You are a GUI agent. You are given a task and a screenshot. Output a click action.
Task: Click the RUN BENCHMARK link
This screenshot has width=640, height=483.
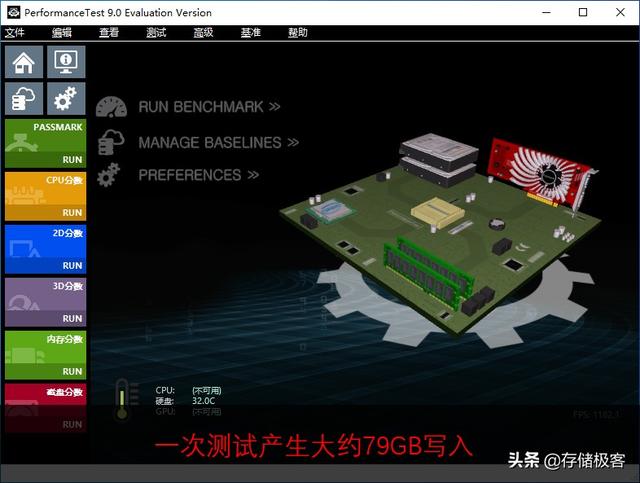(209, 107)
